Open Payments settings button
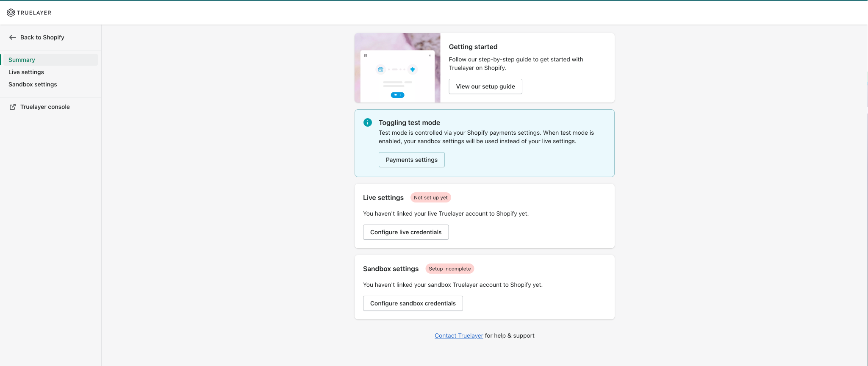The width and height of the screenshot is (868, 366). pyautogui.click(x=412, y=160)
